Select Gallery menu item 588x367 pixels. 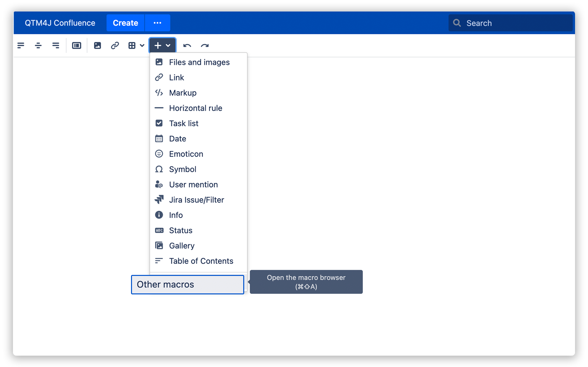click(x=198, y=246)
